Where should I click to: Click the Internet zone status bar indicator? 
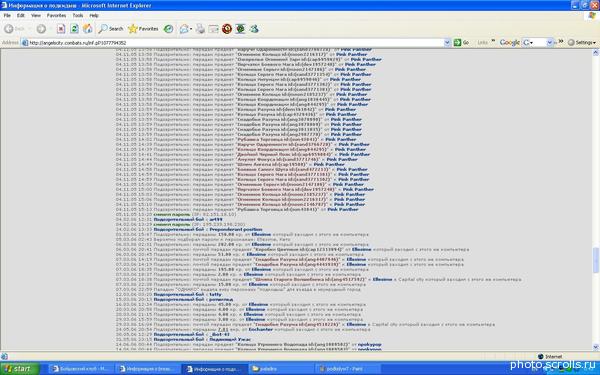coord(550,357)
